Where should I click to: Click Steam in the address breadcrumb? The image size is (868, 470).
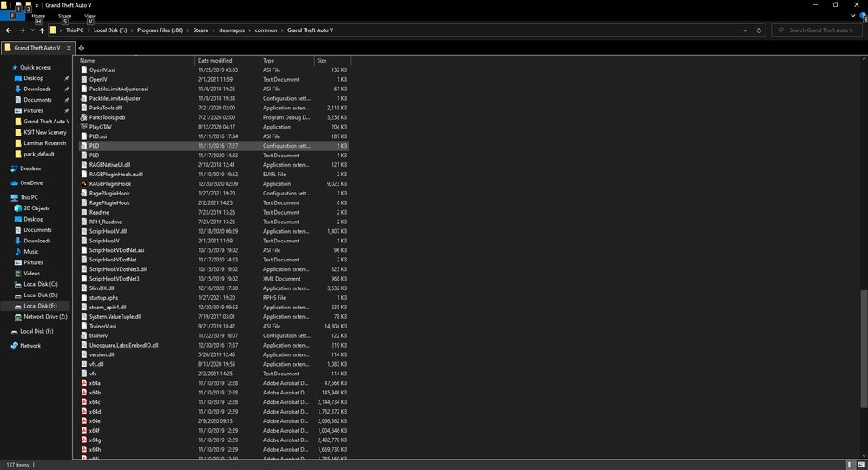(x=201, y=30)
